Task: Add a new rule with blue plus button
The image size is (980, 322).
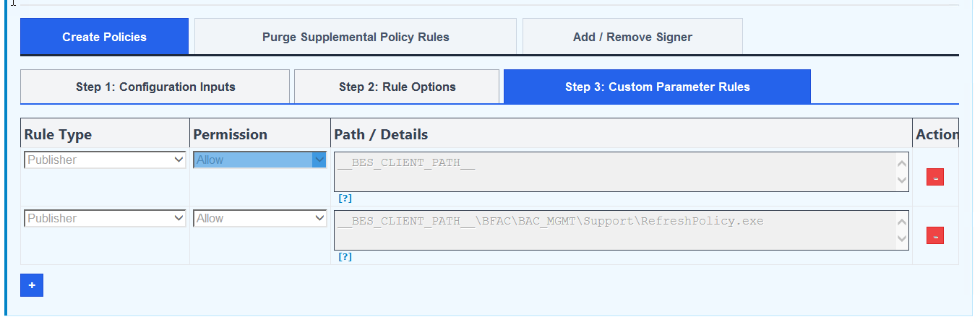Action: [32, 285]
